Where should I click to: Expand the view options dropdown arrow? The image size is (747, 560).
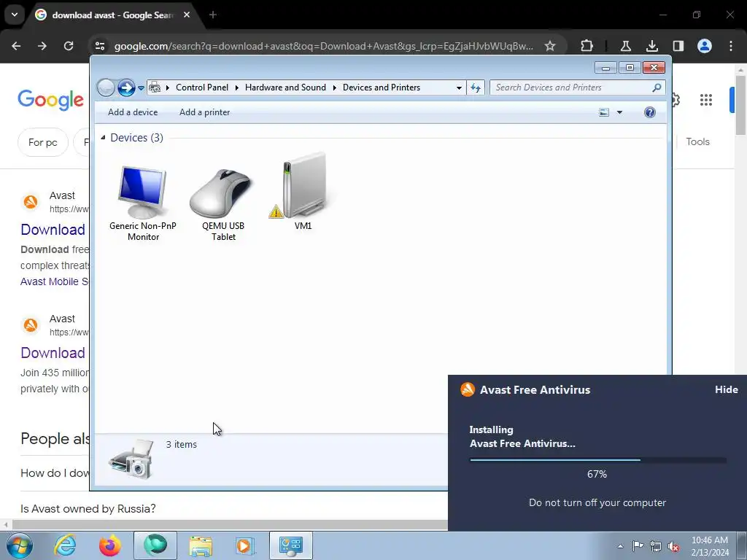(x=619, y=112)
